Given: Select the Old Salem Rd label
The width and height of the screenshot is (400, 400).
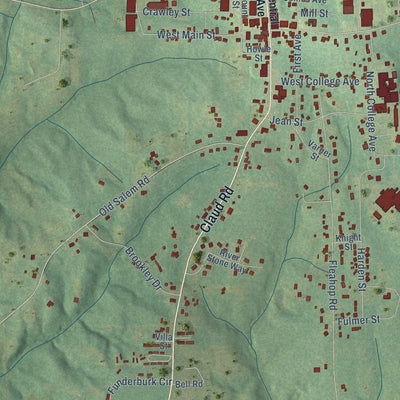Looking at the screenshot, I should [124, 196].
